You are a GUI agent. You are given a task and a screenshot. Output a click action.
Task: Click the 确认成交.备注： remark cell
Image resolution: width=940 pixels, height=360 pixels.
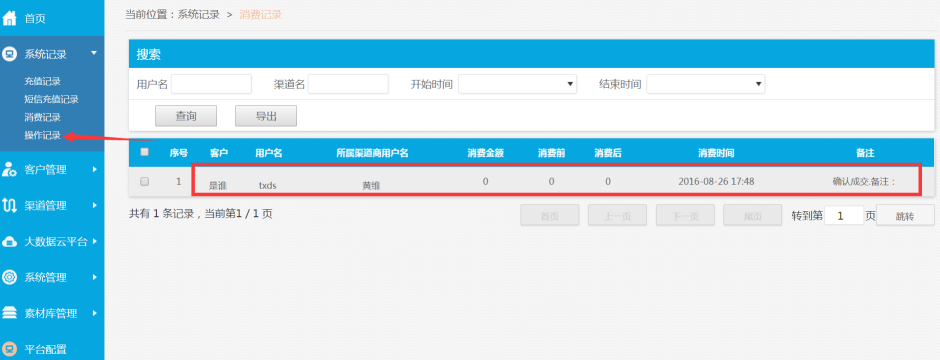click(864, 181)
